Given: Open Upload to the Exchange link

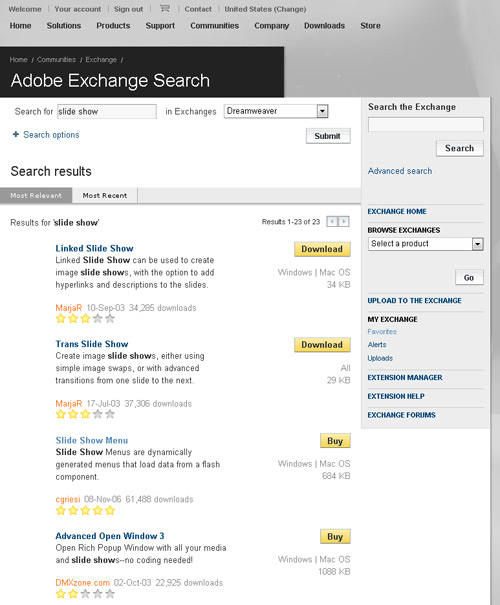Looking at the screenshot, I should (414, 301).
